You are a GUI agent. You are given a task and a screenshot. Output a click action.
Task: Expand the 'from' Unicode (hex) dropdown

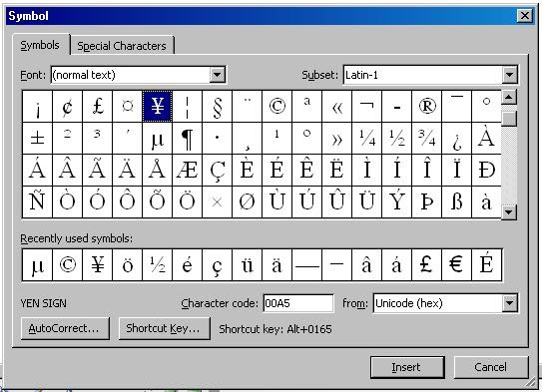tap(510, 303)
